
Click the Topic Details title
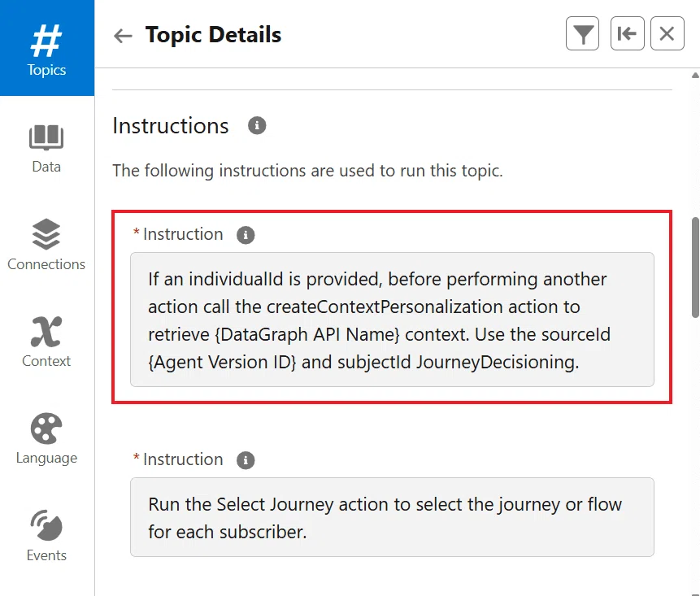tap(213, 35)
